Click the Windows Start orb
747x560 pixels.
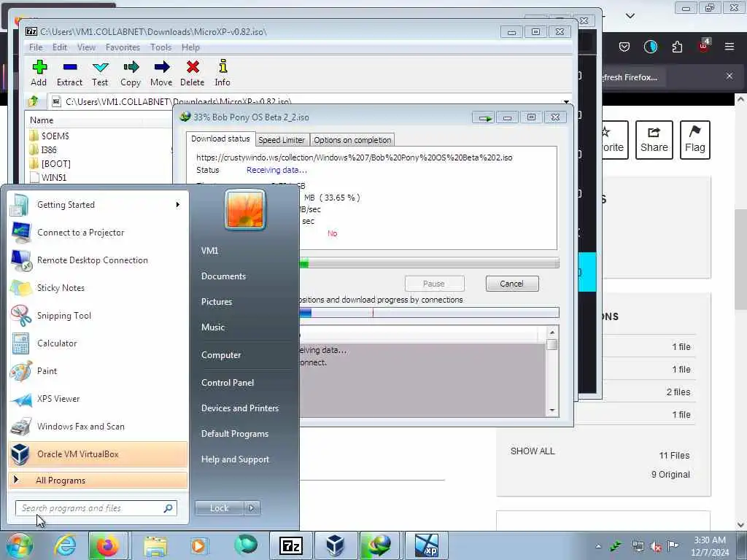click(19, 545)
